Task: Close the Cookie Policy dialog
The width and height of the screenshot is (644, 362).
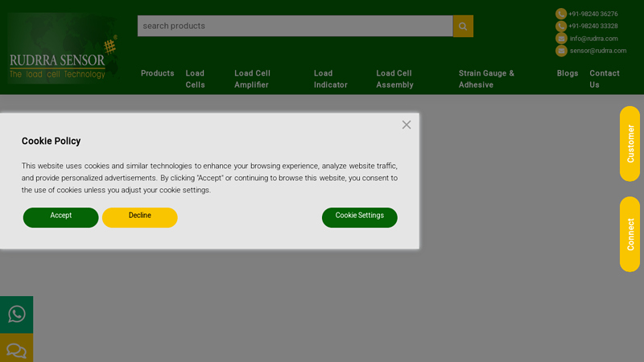Action: click(407, 125)
